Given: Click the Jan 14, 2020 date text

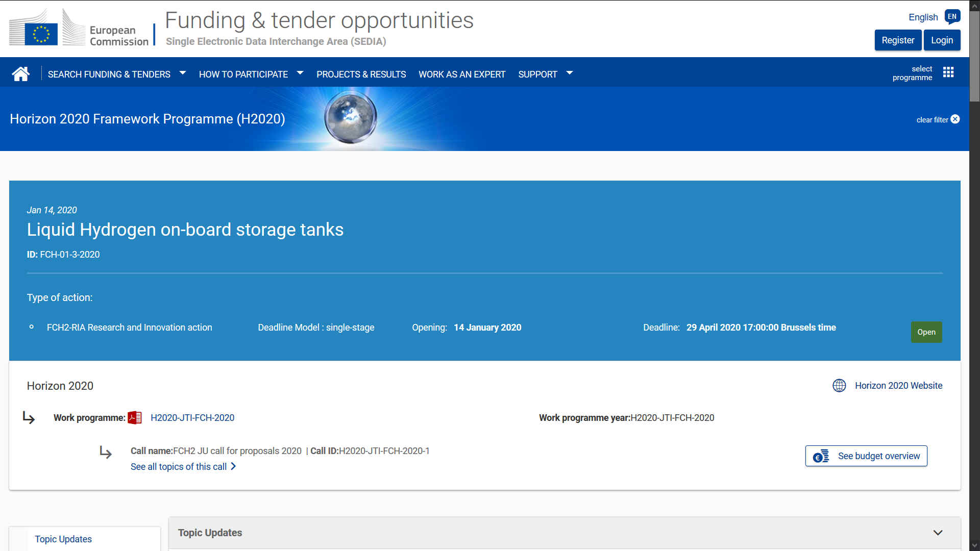Looking at the screenshot, I should (52, 210).
